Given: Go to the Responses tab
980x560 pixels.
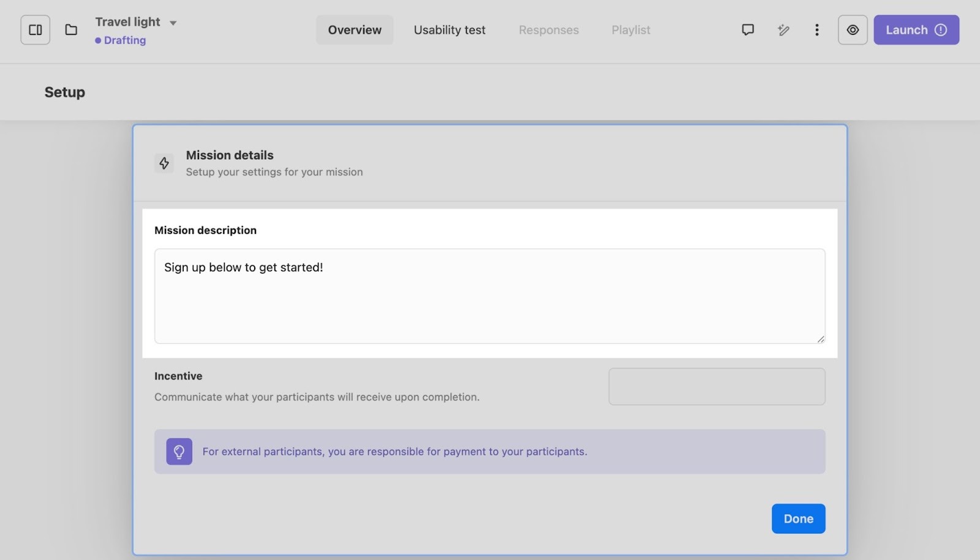Looking at the screenshot, I should (548, 30).
